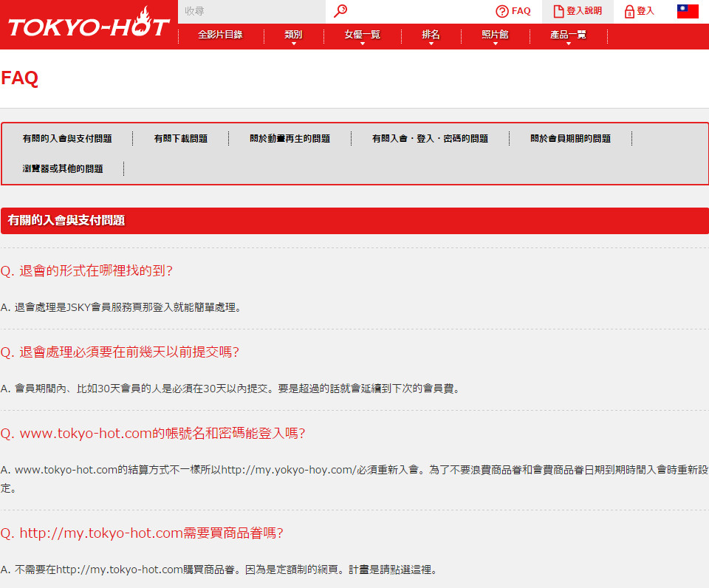
Task: Click the question about my.tokyo-hot.com 需要買商品眷
Action: [142, 533]
